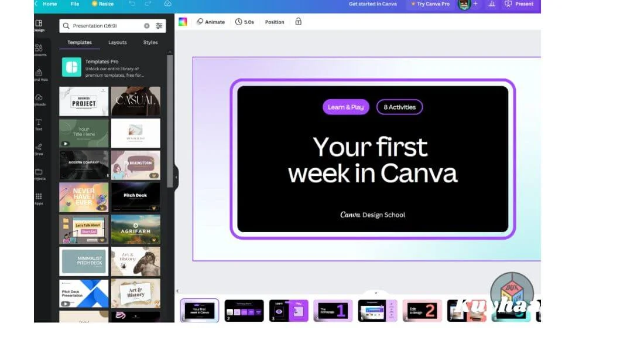Open the File menu
The image size is (644, 340).
[74, 4]
